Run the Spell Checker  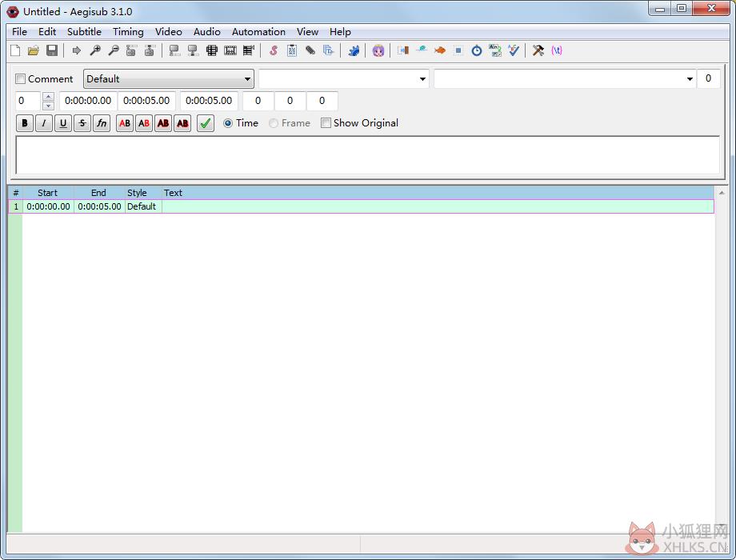[514, 50]
